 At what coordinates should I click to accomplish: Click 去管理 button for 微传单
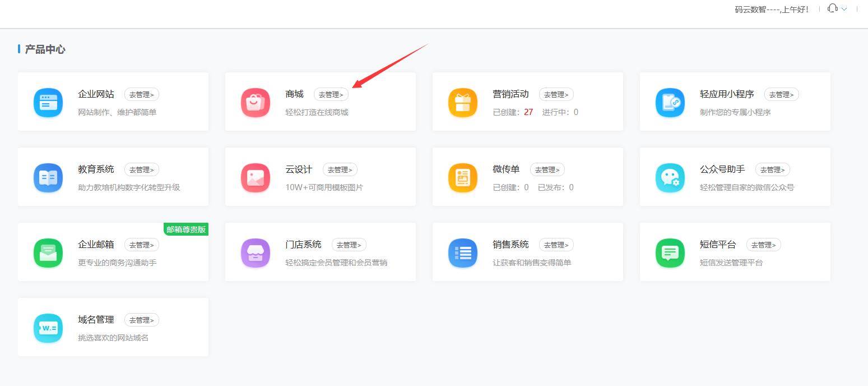(x=547, y=170)
